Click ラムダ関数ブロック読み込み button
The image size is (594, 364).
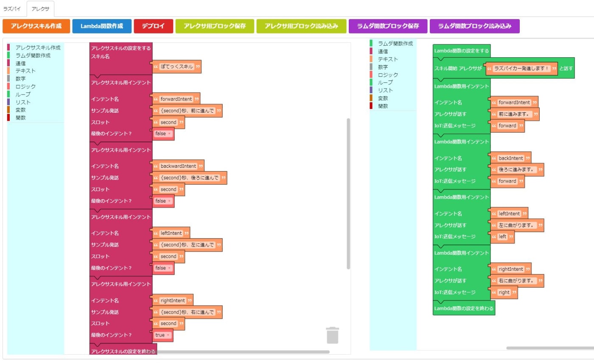pyautogui.click(x=474, y=26)
